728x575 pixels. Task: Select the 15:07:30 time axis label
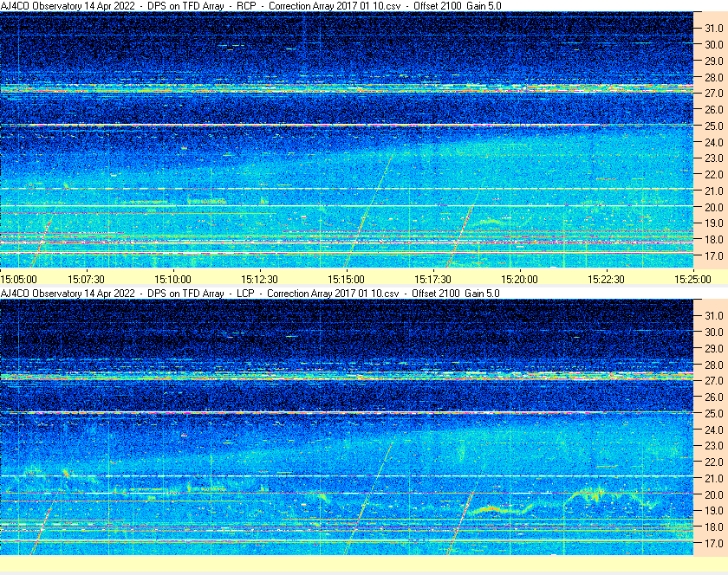(86, 280)
